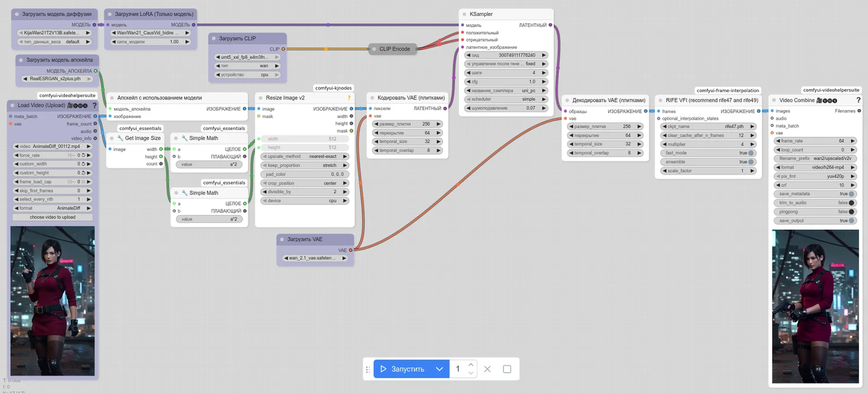Open wan_2.1_vae VAE name dropdown
868x393 pixels.
(x=315, y=258)
